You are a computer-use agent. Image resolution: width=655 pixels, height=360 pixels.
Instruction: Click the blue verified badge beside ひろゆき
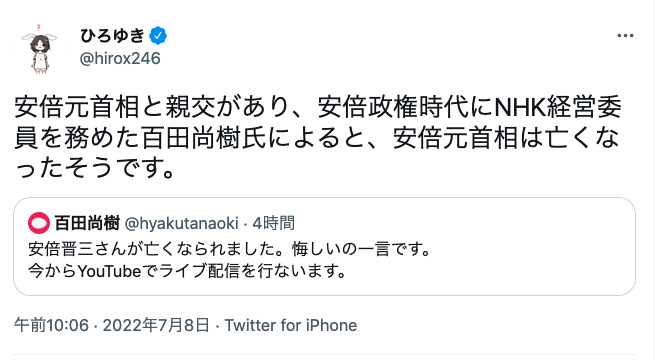[158, 36]
